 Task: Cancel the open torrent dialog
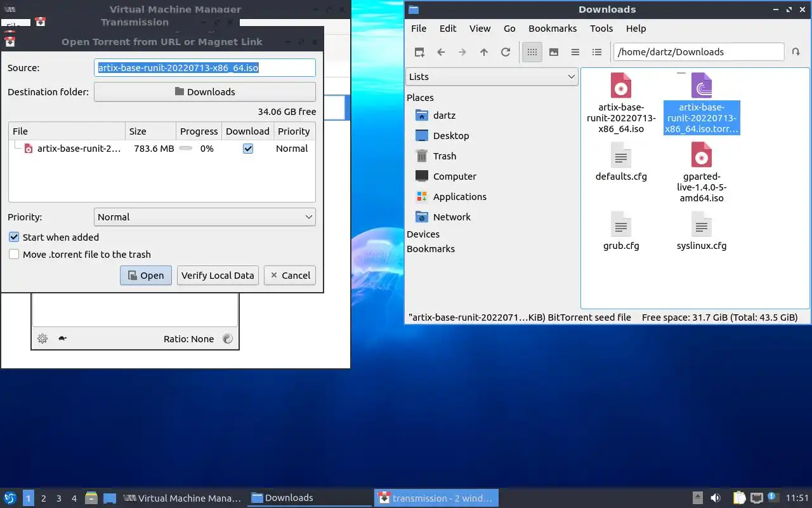click(290, 275)
